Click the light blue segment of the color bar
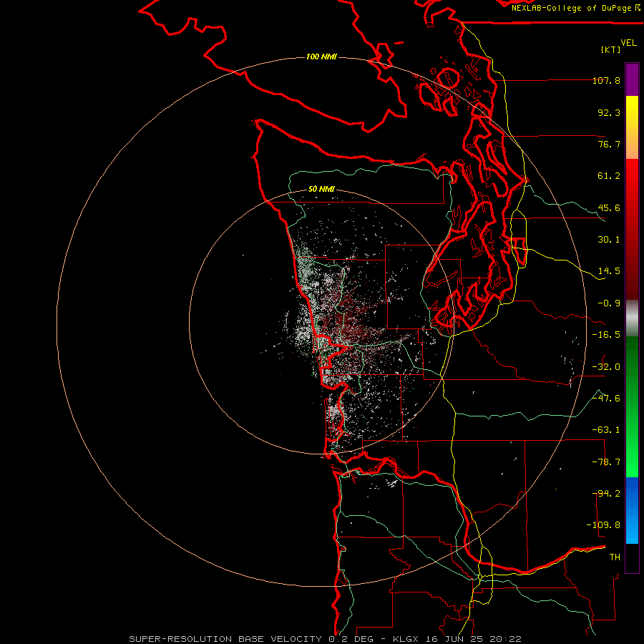 (632, 510)
